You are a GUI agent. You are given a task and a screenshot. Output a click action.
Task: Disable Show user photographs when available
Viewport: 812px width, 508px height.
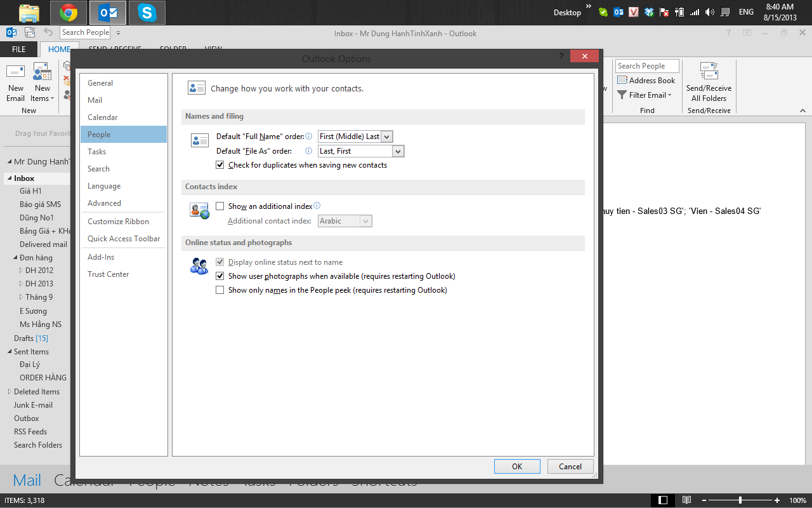[x=220, y=276]
